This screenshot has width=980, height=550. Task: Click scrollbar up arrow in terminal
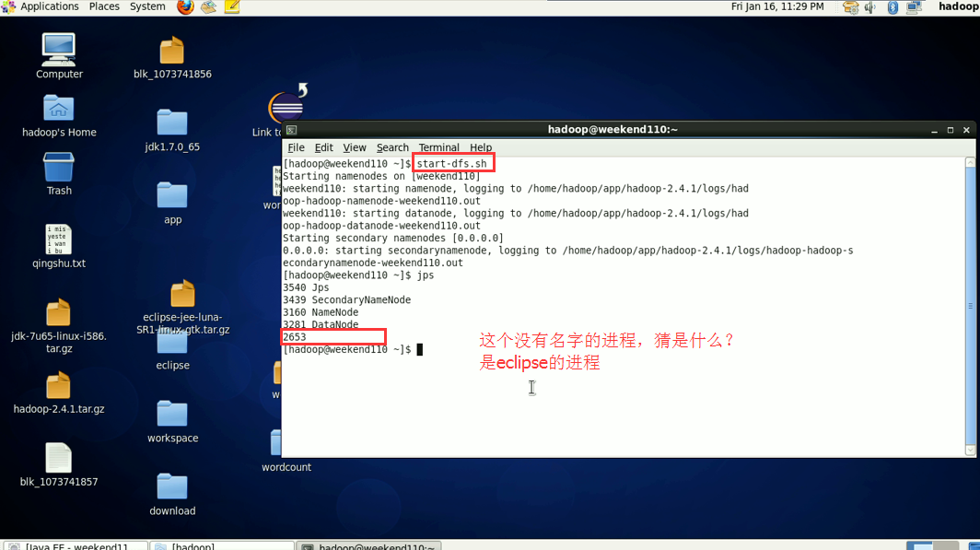970,162
